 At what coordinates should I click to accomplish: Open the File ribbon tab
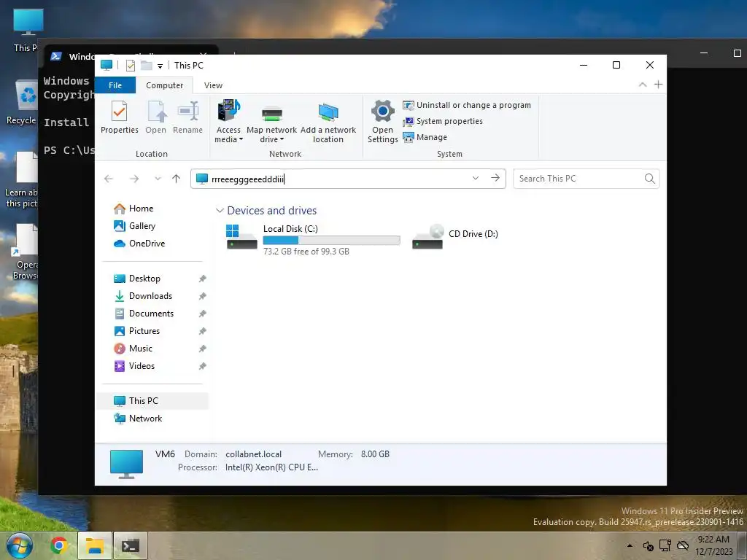(115, 85)
